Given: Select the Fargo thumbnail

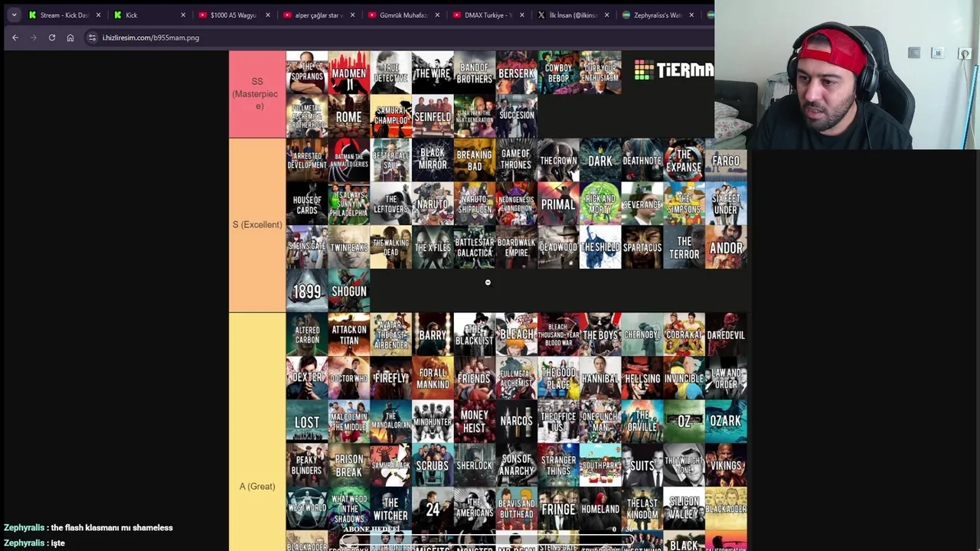Looking at the screenshot, I should (x=726, y=160).
